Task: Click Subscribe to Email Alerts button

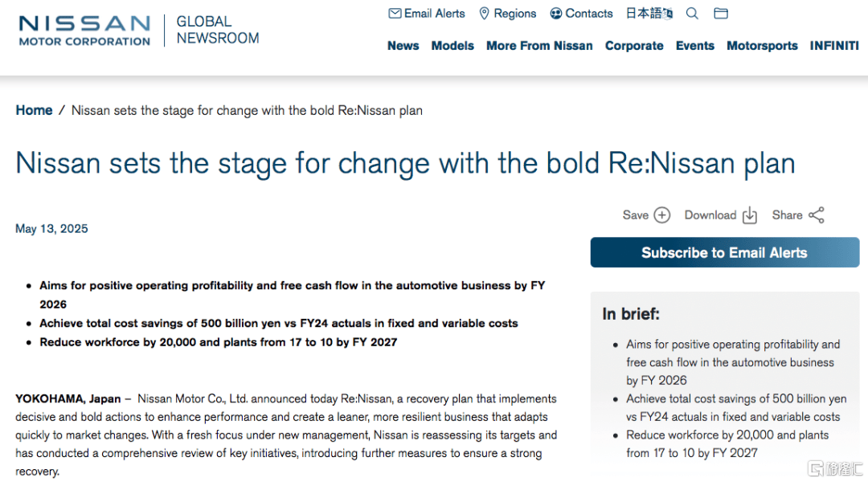Action: tap(725, 252)
